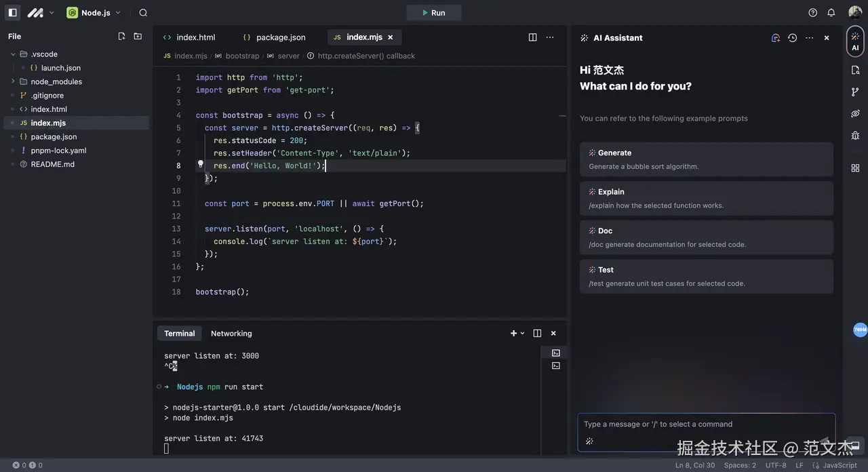Open the extensions grid icon in right sidebar
The image size is (868, 472).
(x=855, y=168)
